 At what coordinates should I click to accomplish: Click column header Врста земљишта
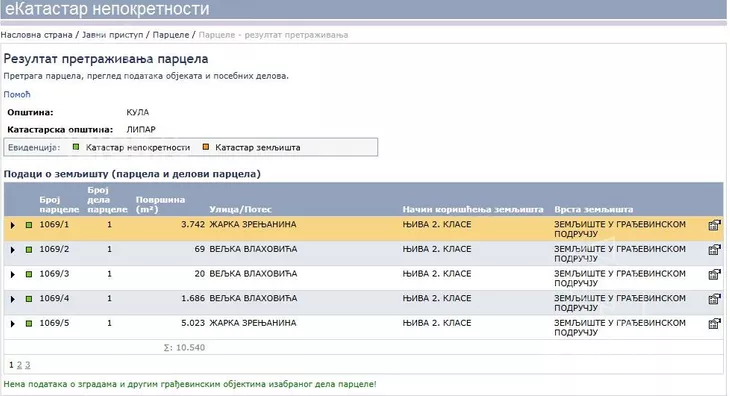pos(594,209)
